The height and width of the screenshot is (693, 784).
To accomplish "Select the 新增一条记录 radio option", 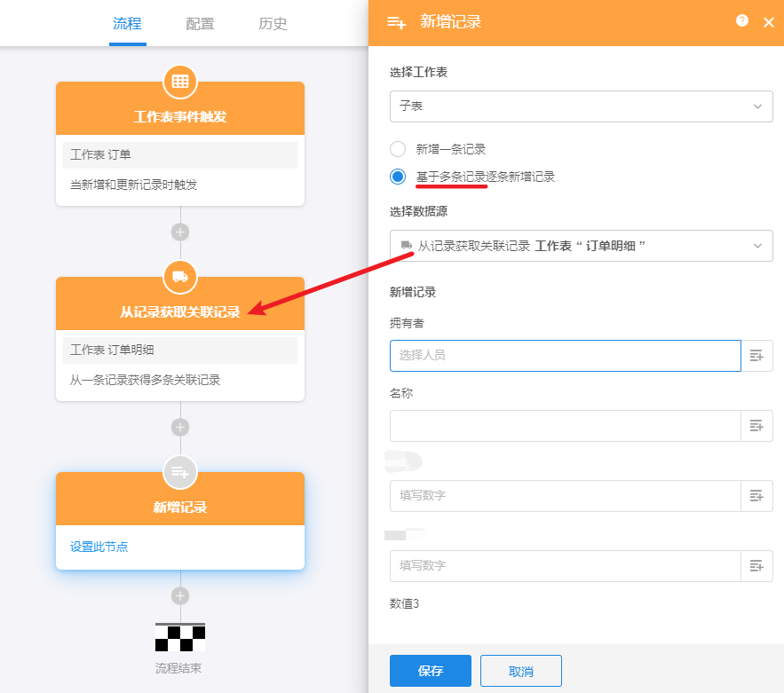I will (398, 149).
